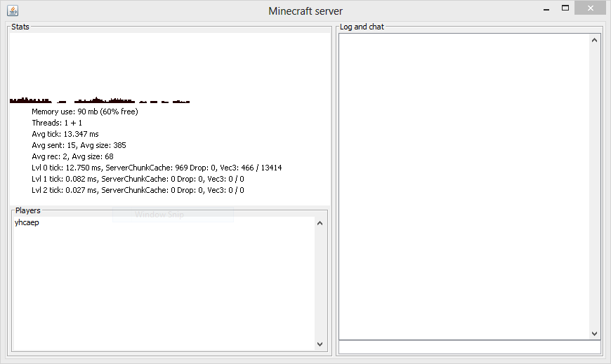Click inside the Log and chat text area

coord(464,187)
